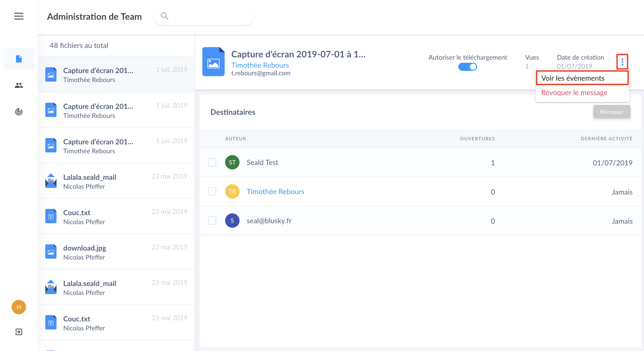Click the Administration de Team title

(94, 17)
